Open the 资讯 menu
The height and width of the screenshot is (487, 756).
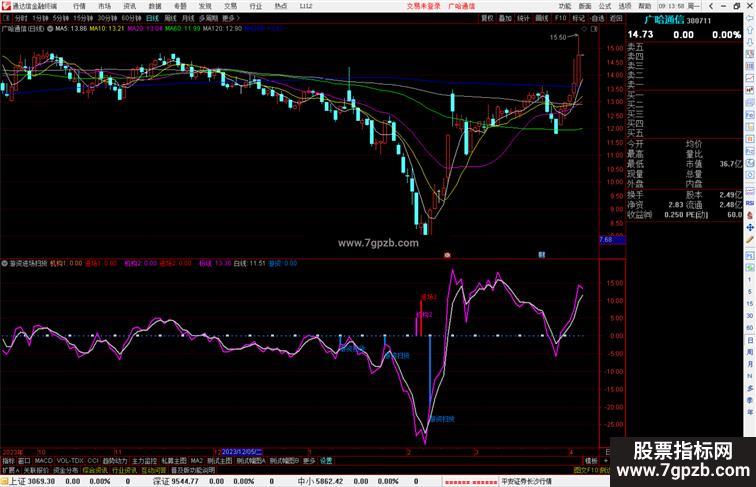coord(130,6)
